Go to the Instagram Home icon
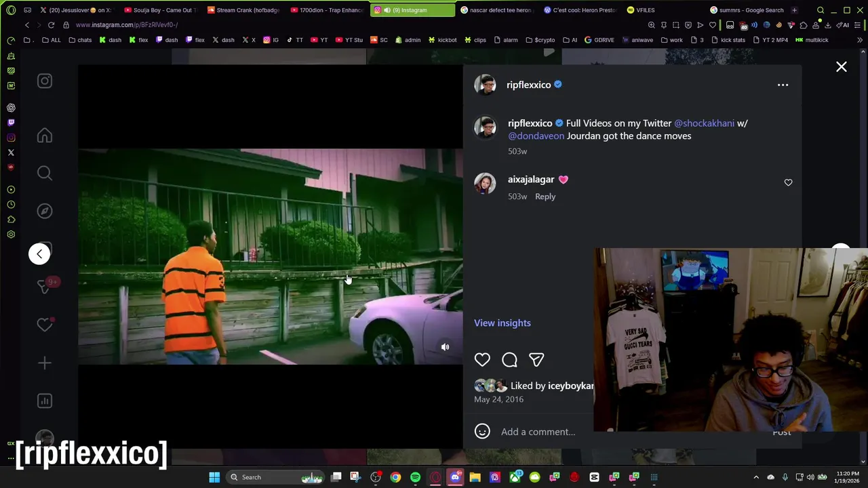 (45, 136)
